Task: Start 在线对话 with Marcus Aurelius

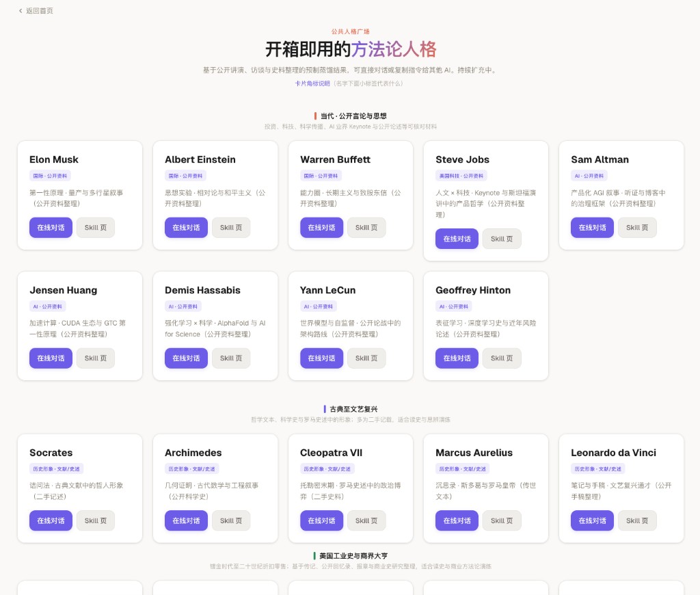Action: point(457,520)
